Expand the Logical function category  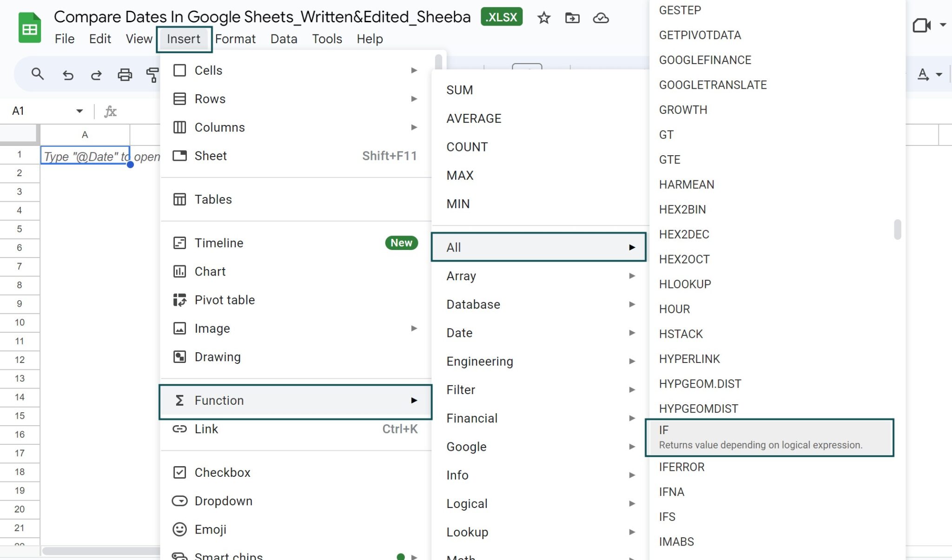(540, 503)
